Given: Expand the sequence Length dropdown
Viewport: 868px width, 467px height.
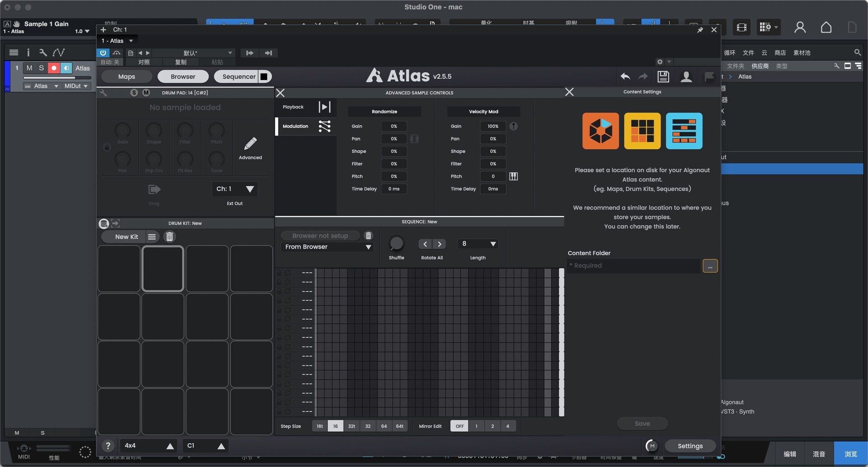Looking at the screenshot, I should coord(478,244).
